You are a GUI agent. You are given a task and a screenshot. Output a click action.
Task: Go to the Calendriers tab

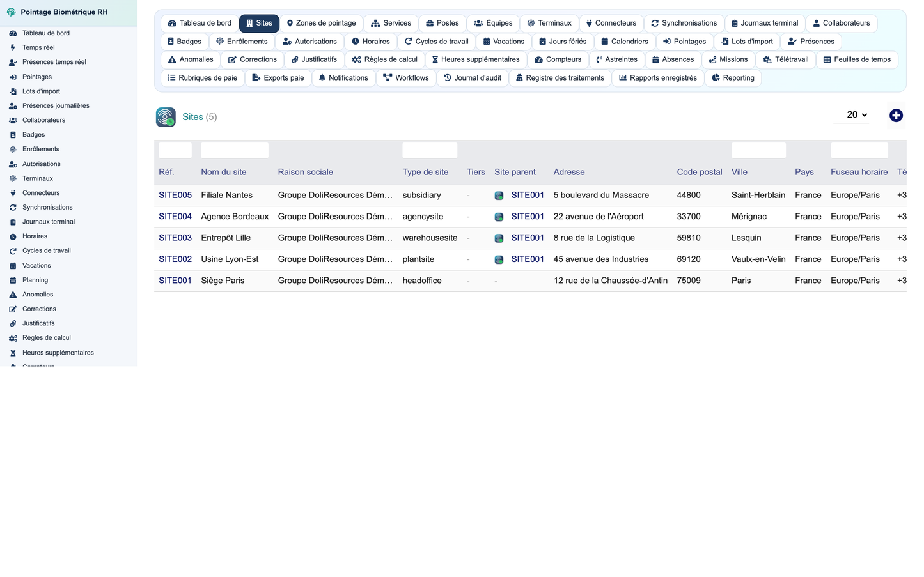pos(625,42)
